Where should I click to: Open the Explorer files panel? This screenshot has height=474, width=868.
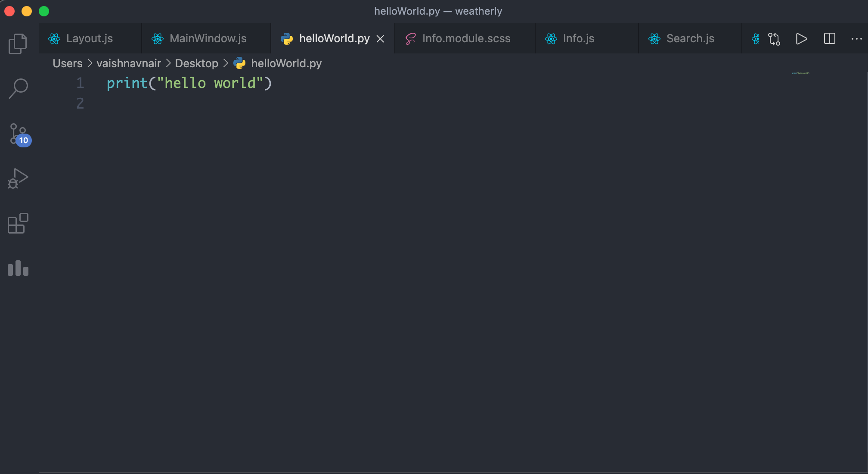pos(18,44)
